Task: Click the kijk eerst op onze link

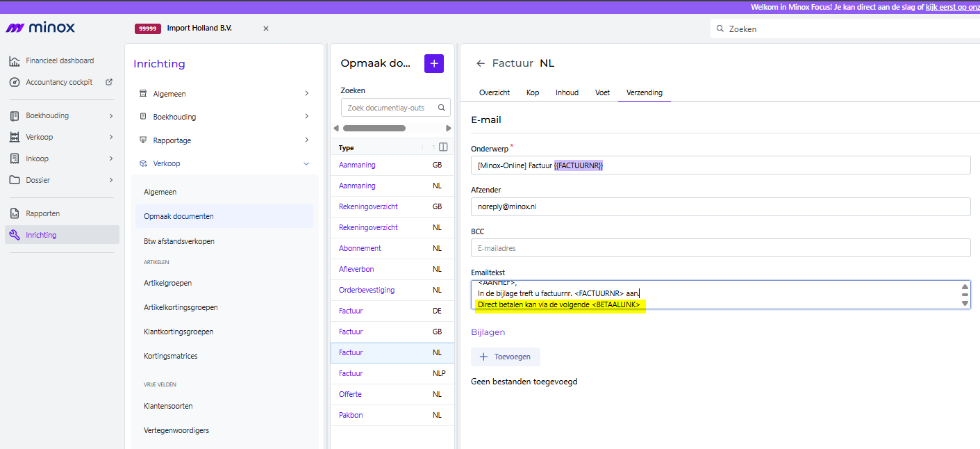Action: 953,6
